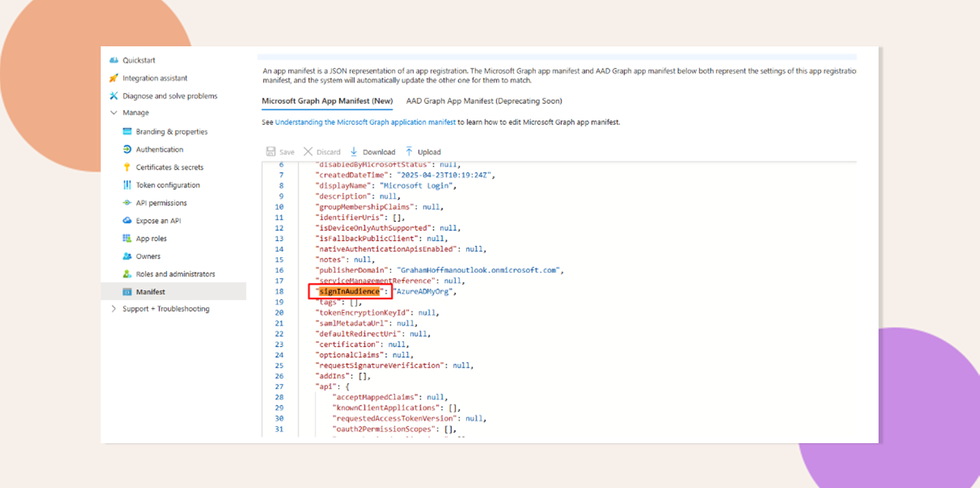Screen dimensions: 980x488
Task: Select the Manifest menu item
Action: click(x=174, y=292)
